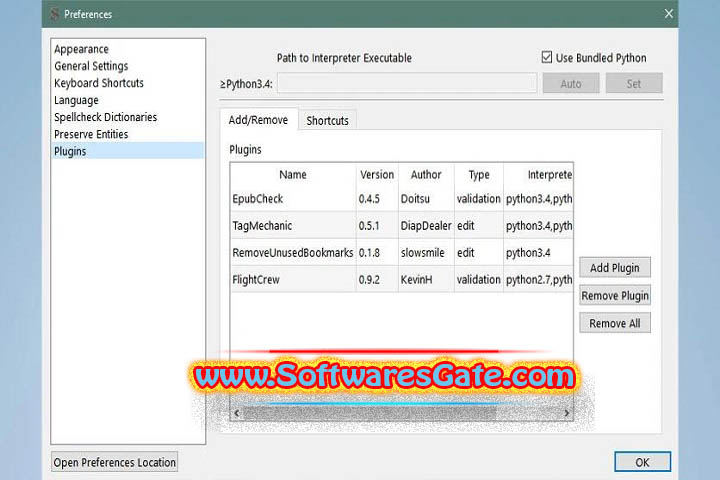720x480 pixels.
Task: Open the Language preferences page
Action: 77,100
